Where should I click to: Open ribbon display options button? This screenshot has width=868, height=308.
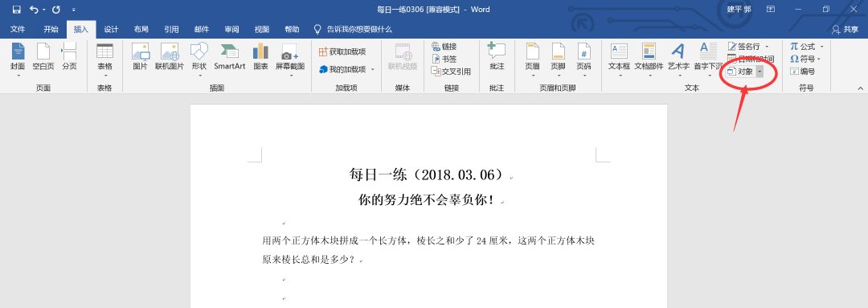[771, 10]
